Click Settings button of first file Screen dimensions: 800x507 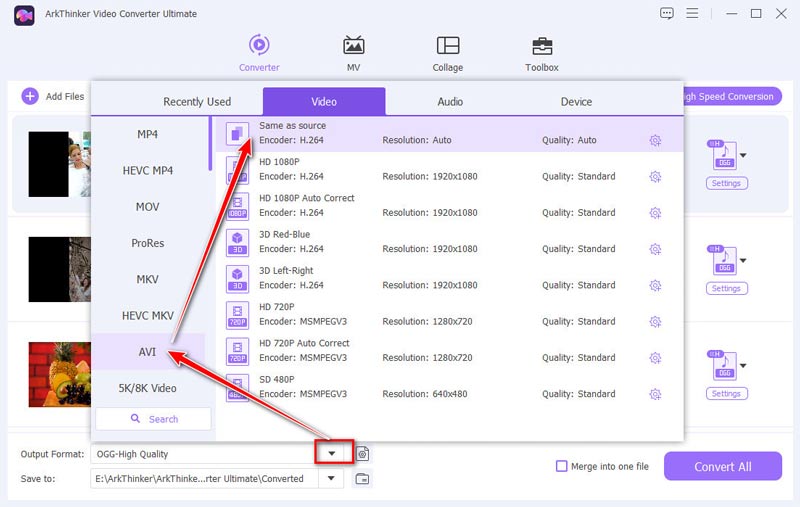[727, 183]
